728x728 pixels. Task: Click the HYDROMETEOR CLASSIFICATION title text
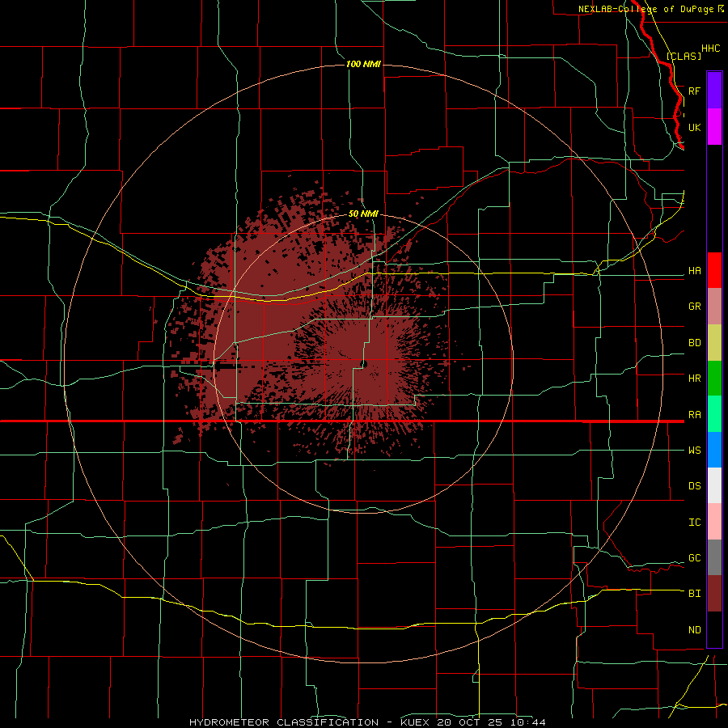pyautogui.click(x=284, y=722)
